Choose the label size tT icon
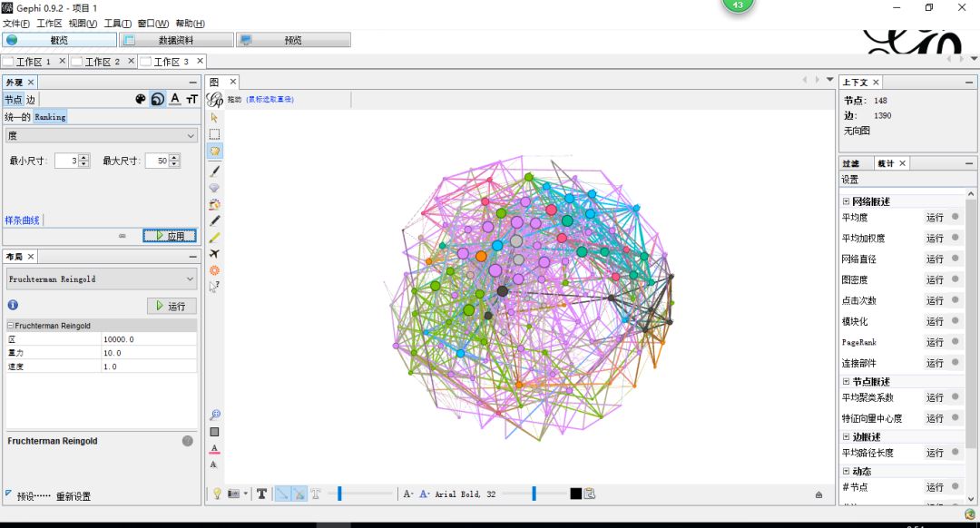 pyautogui.click(x=191, y=100)
